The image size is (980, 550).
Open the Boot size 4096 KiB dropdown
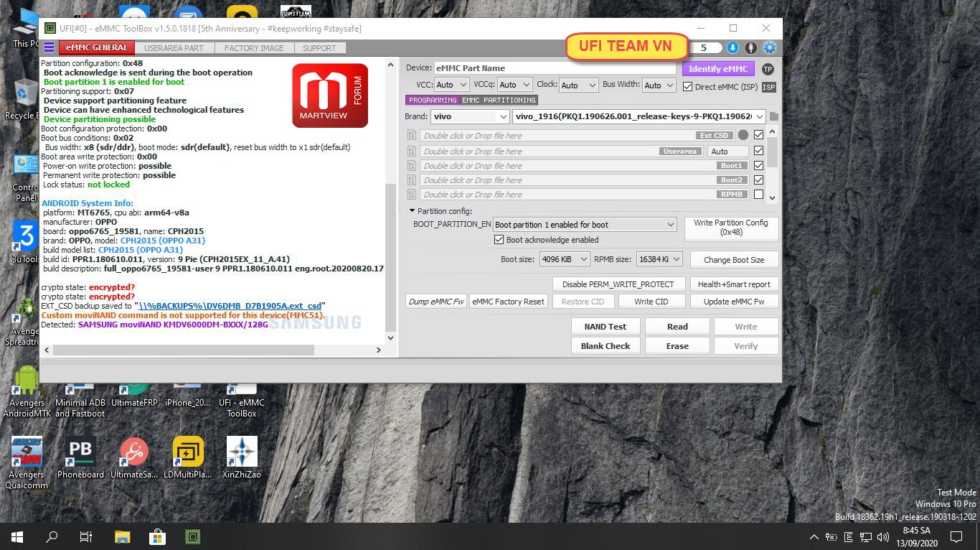(x=565, y=259)
